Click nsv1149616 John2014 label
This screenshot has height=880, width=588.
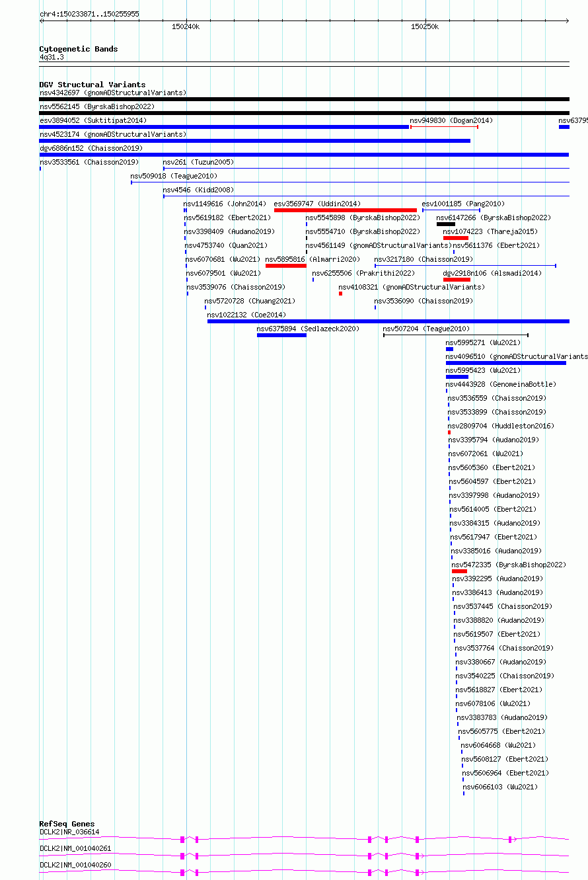tap(225, 204)
